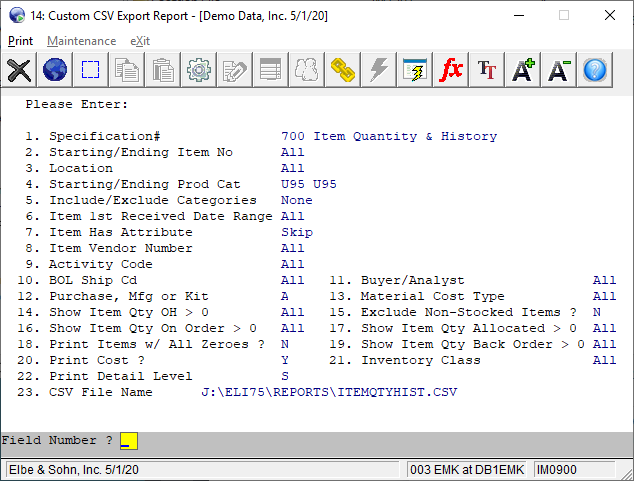
Task: Click the 'Starting/Ending Item No' label
Action: click(x=141, y=152)
